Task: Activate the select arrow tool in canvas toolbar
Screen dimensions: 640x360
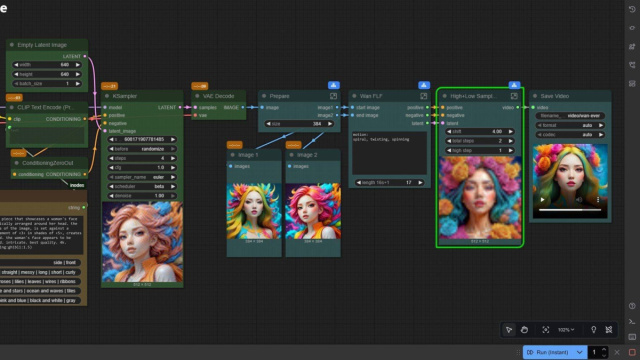Action: (509, 330)
